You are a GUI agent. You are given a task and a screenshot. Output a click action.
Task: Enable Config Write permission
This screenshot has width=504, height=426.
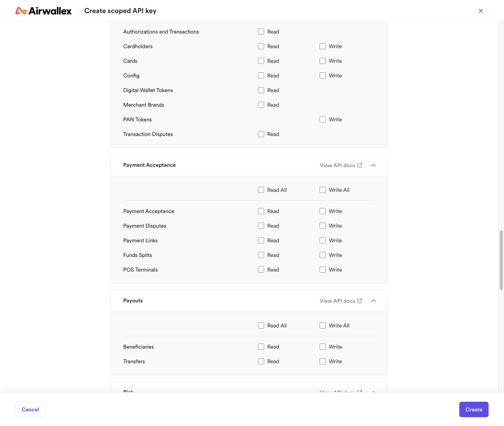(x=323, y=75)
